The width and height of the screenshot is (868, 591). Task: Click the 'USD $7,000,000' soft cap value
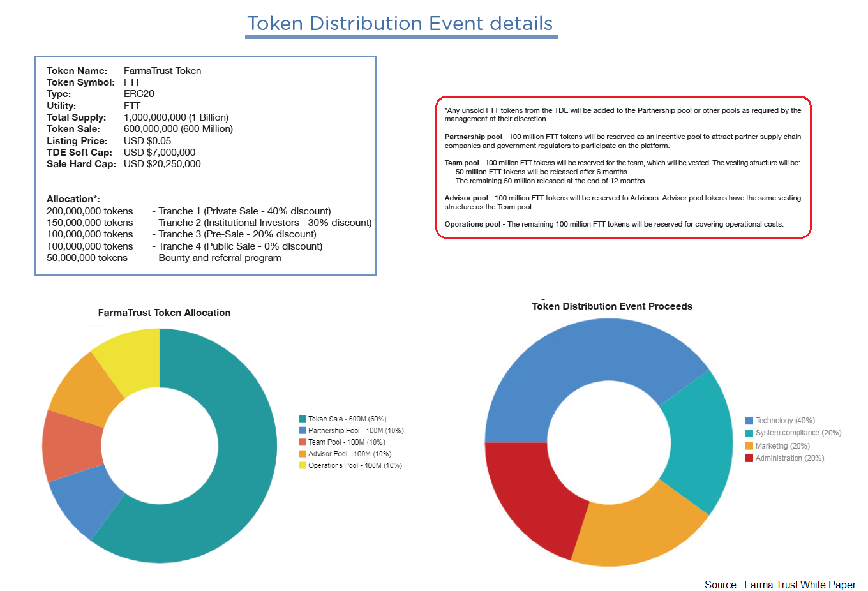[160, 153]
